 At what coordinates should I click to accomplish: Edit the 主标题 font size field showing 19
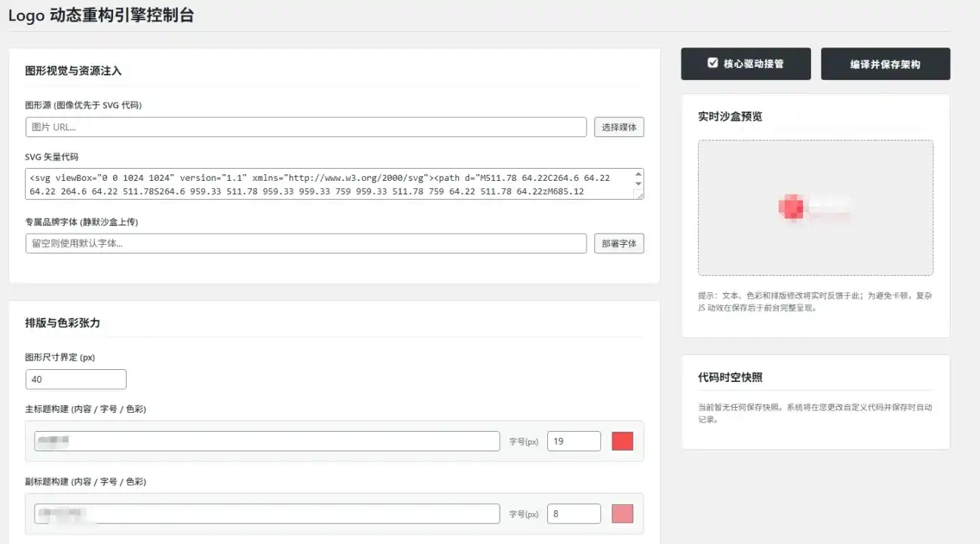(x=574, y=442)
